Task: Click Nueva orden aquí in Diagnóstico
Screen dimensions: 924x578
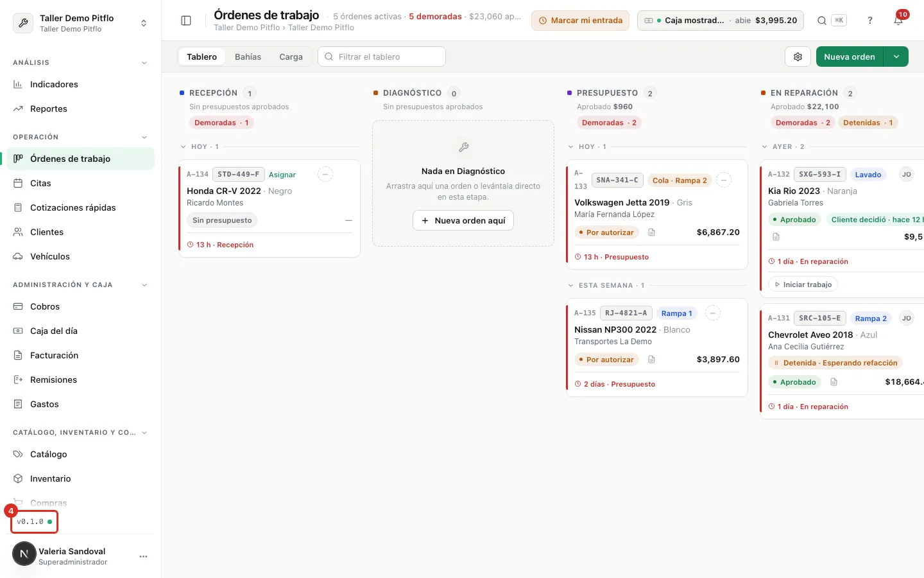Action: [463, 220]
